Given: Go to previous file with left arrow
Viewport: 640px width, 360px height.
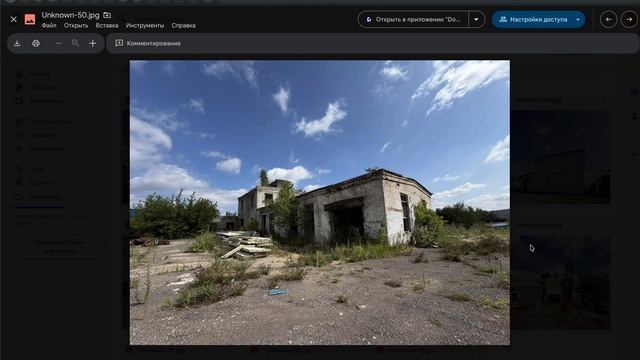Looking at the screenshot, I should [x=609, y=19].
